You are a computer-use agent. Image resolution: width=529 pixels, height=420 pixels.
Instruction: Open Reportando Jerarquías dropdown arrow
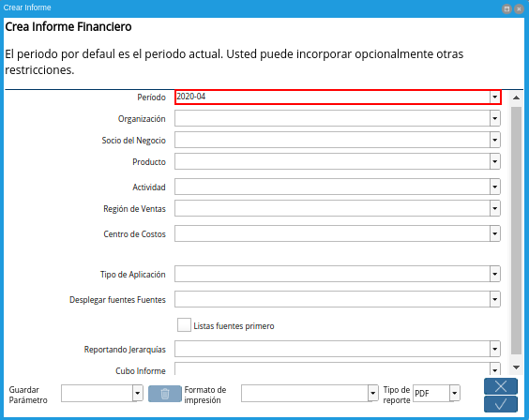click(495, 349)
